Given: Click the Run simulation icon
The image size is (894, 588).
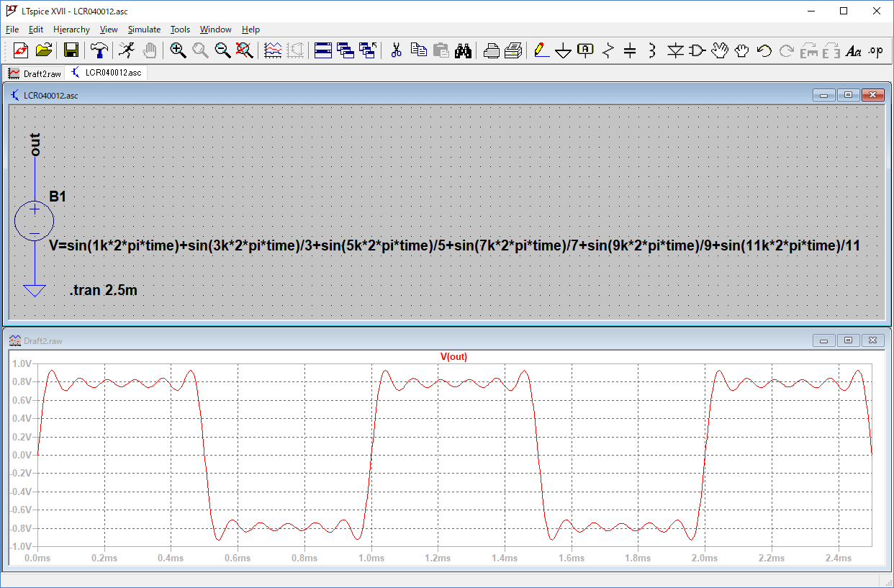Looking at the screenshot, I should click(x=126, y=50).
